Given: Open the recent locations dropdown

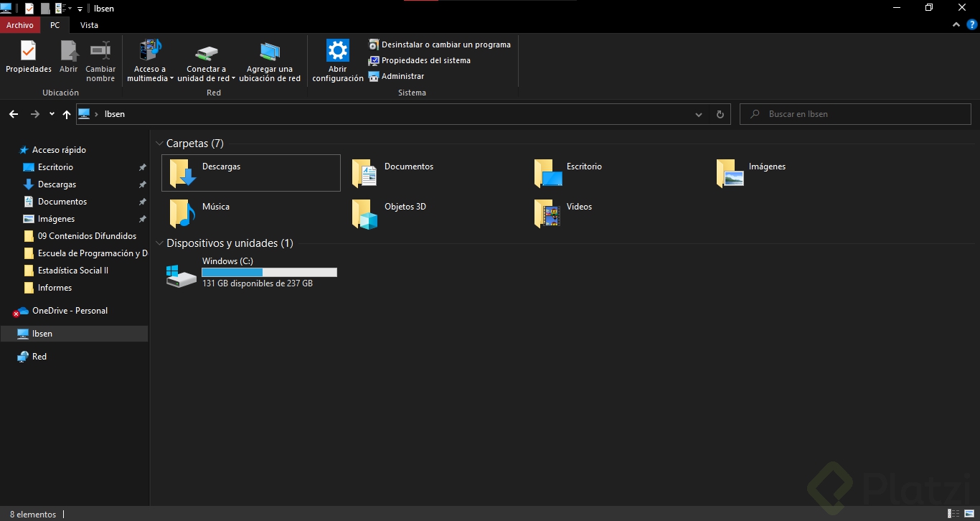Looking at the screenshot, I should (x=52, y=114).
